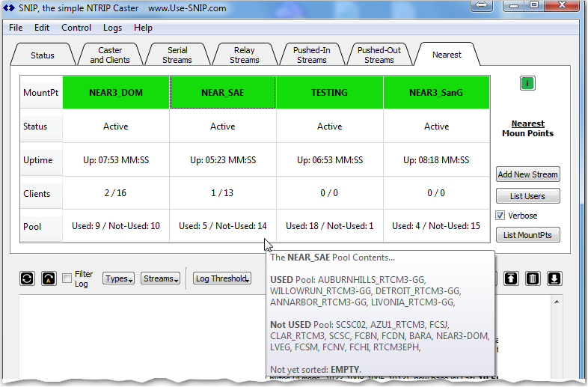The width and height of the screenshot is (588, 387).
Task: Click the down-arrow icon above the log
Action: [554, 278]
